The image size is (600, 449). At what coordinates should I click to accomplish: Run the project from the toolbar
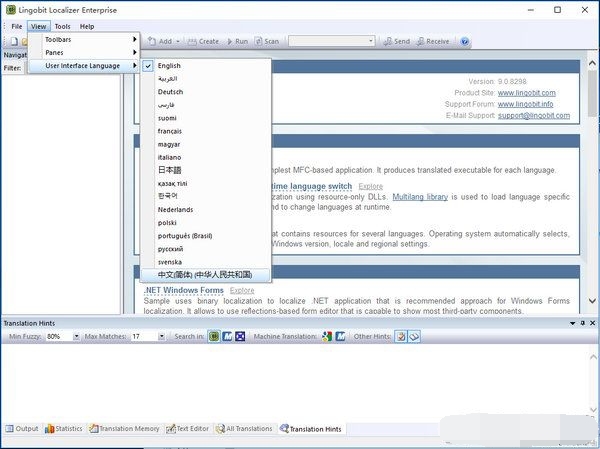pos(236,42)
